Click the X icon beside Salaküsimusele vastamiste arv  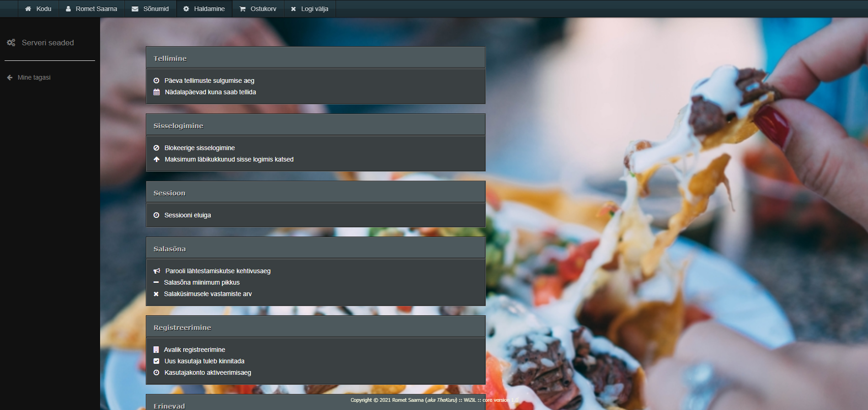click(x=156, y=294)
